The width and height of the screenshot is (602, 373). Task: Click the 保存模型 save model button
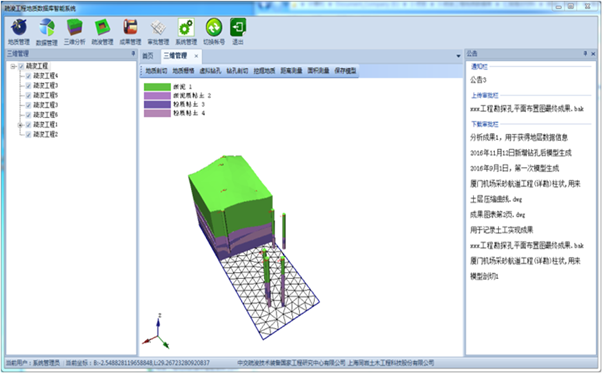345,71
